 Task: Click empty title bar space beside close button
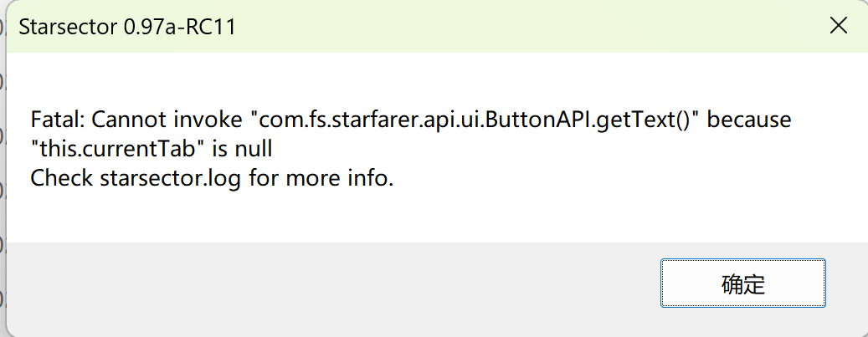click(586, 26)
